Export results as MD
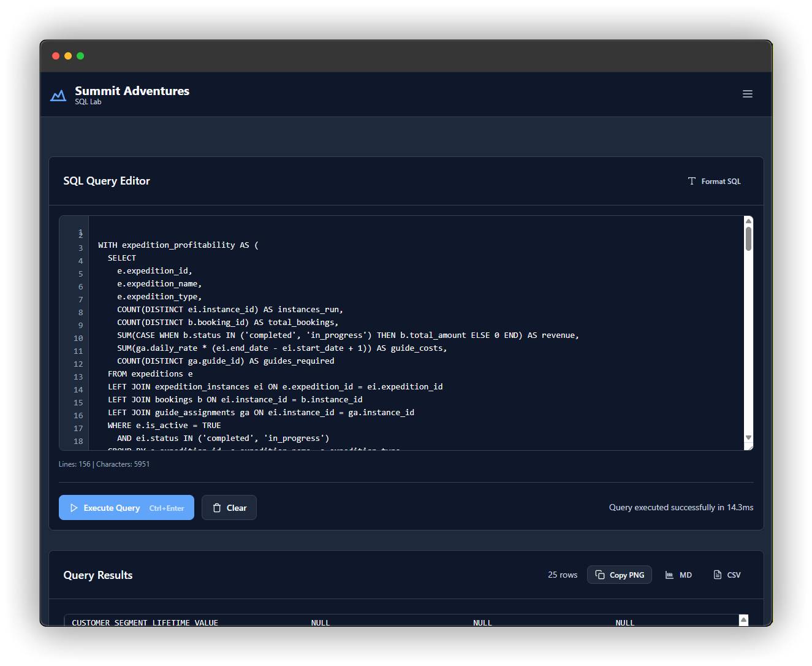Viewport: 812px width, 666px height. point(678,575)
